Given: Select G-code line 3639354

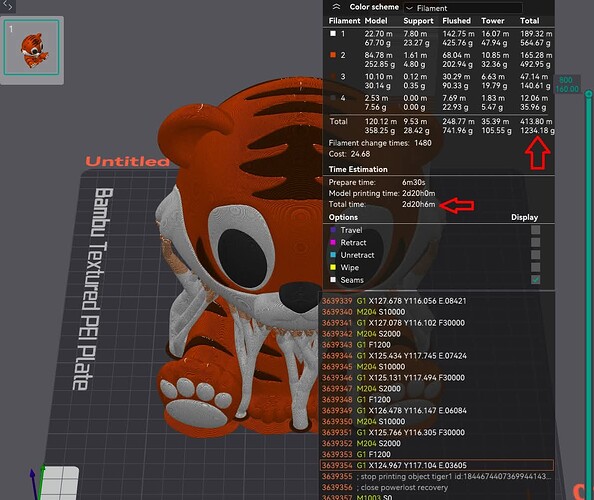Looking at the screenshot, I should pyautogui.click(x=437, y=465).
